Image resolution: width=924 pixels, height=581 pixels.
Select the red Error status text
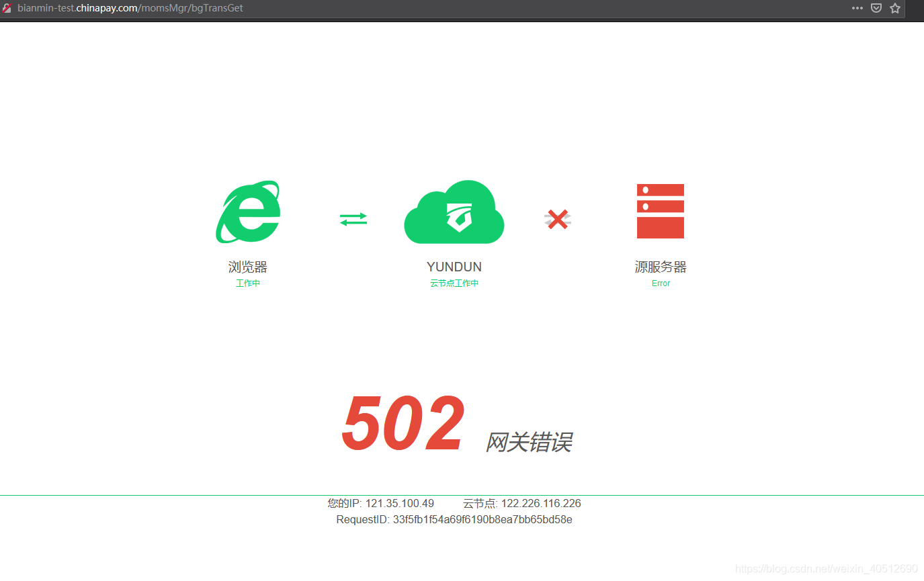tap(661, 283)
